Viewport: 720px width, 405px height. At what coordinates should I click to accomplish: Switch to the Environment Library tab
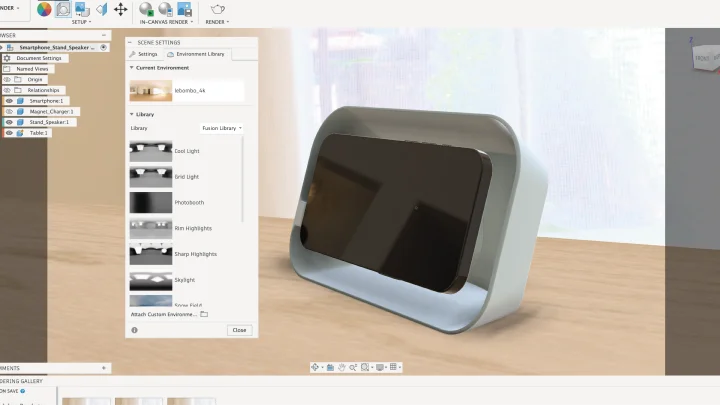click(197, 54)
